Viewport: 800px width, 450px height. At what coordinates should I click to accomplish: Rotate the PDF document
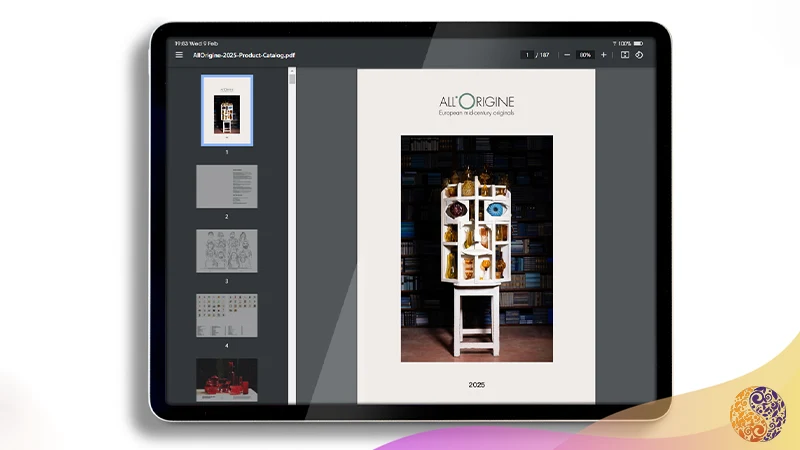pos(639,55)
